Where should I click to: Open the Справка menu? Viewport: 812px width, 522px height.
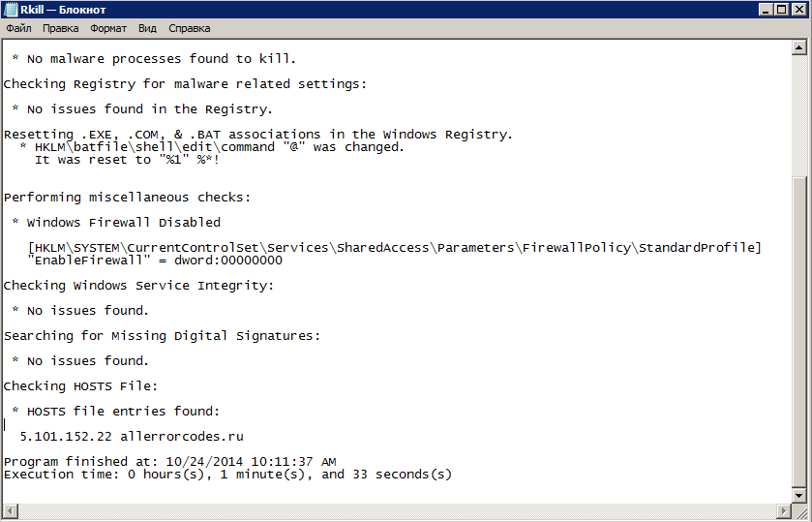pyautogui.click(x=189, y=29)
